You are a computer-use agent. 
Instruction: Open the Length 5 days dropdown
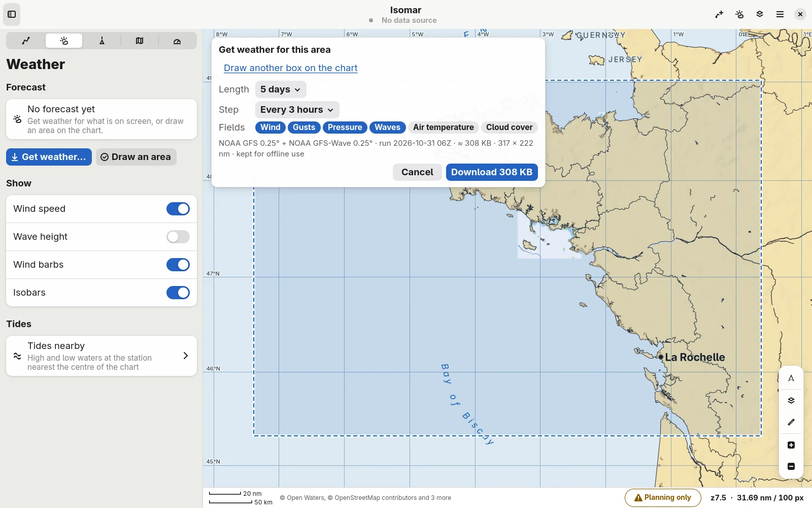click(x=281, y=89)
